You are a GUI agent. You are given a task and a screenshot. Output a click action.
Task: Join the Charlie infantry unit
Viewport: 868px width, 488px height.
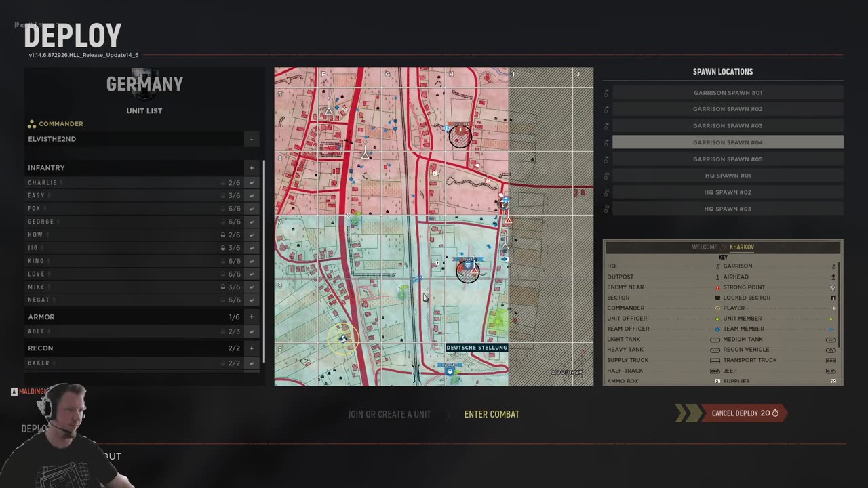point(252,183)
